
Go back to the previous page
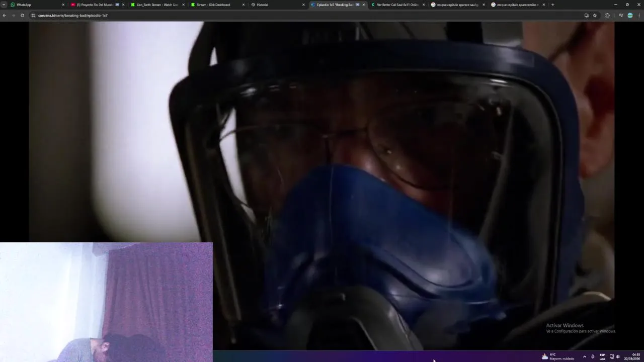pyautogui.click(x=4, y=16)
